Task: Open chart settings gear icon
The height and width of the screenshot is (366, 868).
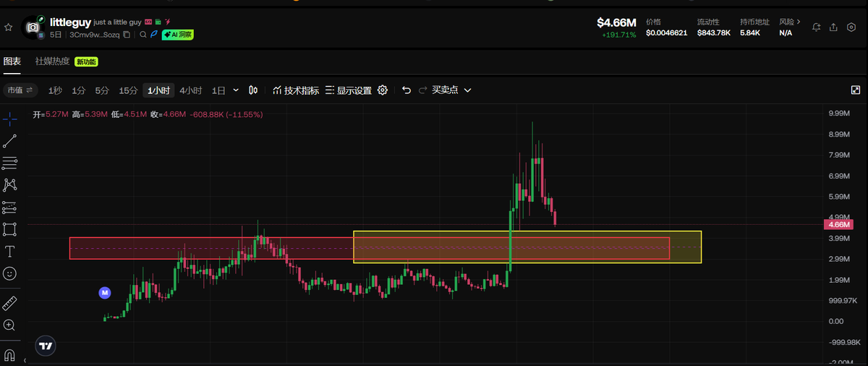Action: point(383,90)
